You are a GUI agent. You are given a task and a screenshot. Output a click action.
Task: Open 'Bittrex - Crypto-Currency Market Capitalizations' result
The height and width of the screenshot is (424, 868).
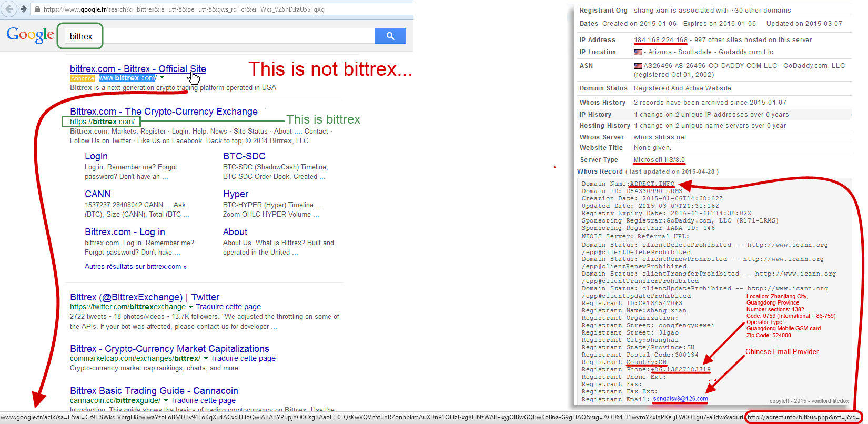(x=169, y=349)
